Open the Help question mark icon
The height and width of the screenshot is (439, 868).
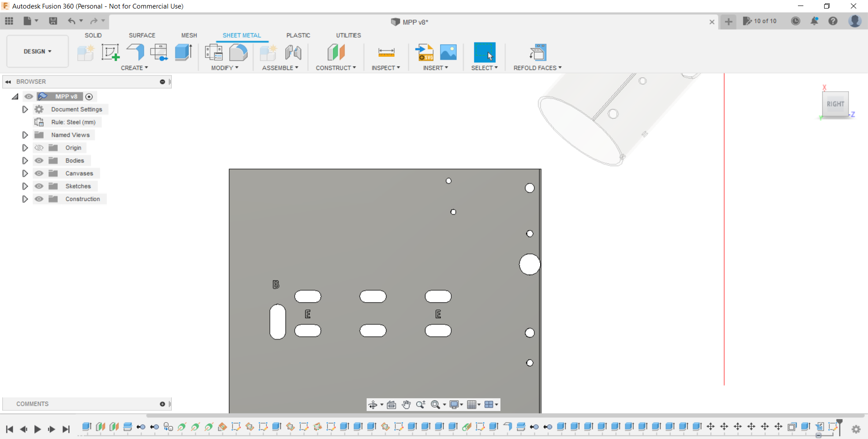[833, 21]
